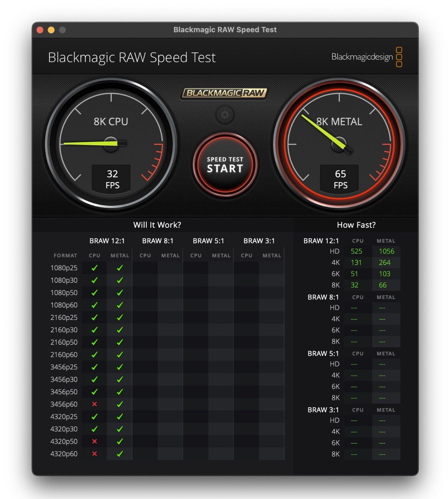Click the red X for 4320p50 CPU
The width and height of the screenshot is (448, 499).
[x=94, y=441]
